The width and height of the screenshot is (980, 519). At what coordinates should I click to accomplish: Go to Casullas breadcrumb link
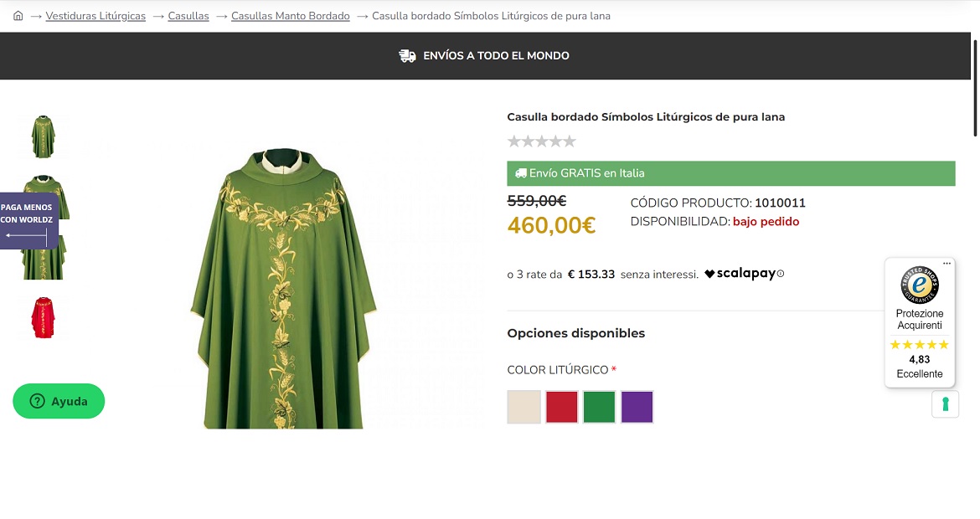pos(188,16)
